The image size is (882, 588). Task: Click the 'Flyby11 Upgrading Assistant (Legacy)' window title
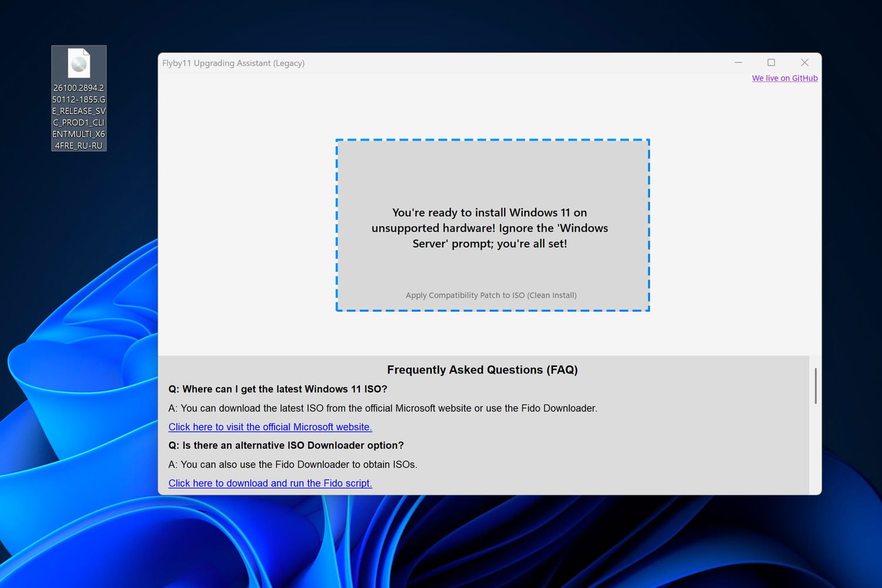coord(233,63)
